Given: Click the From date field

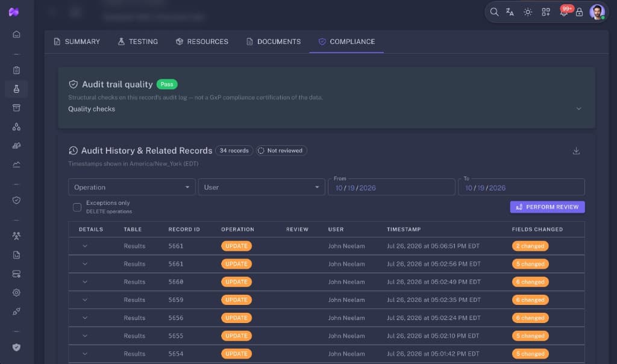Looking at the screenshot, I should point(392,187).
